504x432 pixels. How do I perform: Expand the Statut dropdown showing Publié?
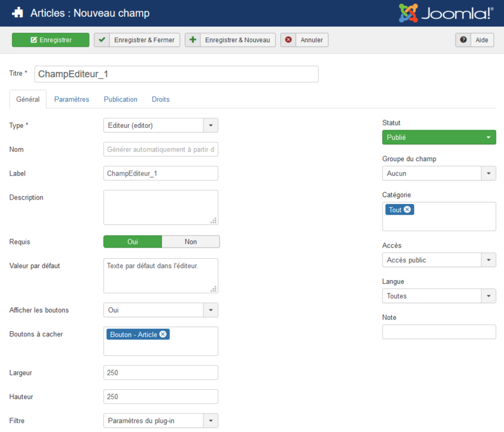coord(438,137)
